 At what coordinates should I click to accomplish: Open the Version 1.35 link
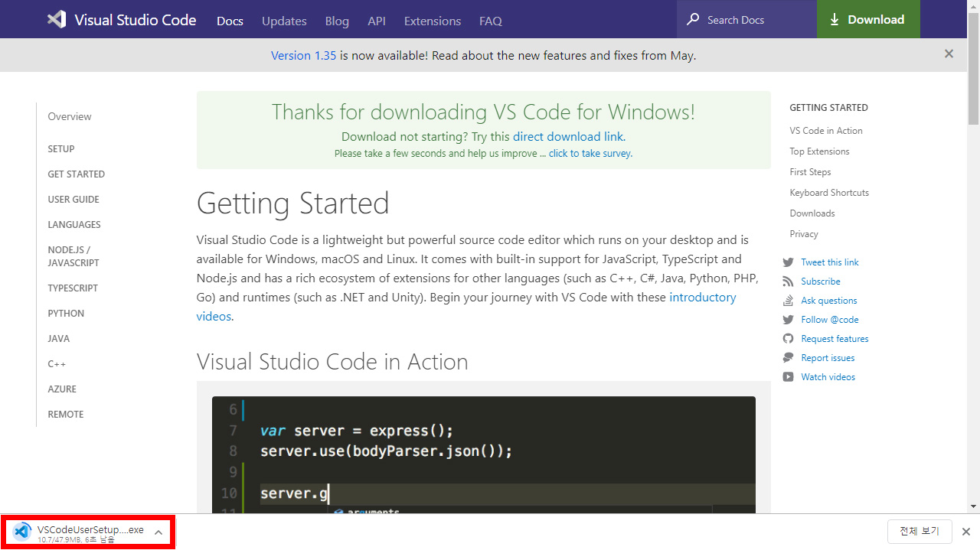303,55
